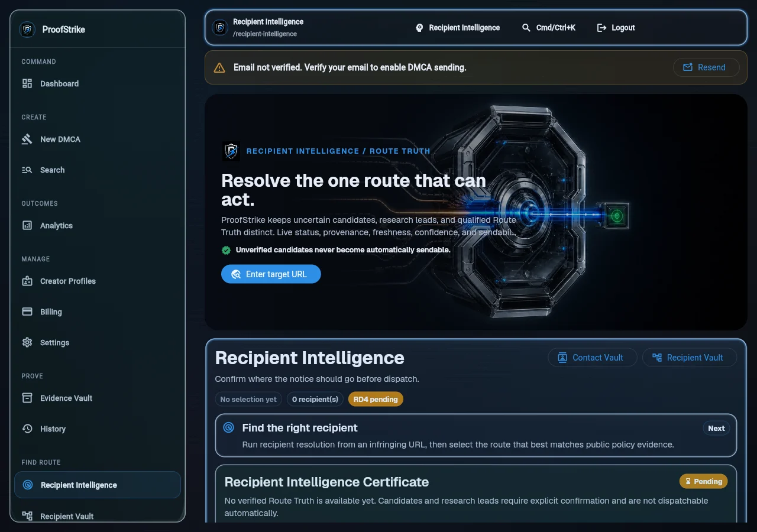The width and height of the screenshot is (757, 532).
Task: Click the Recipient Vault sidebar icon
Action: click(x=27, y=516)
